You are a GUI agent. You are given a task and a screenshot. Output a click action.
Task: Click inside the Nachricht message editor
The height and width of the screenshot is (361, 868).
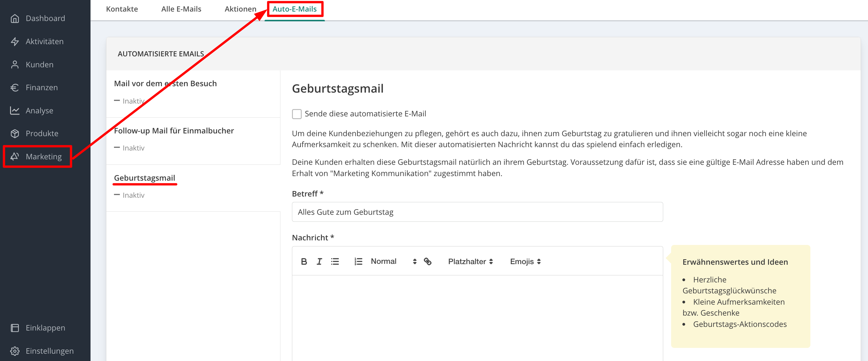click(x=477, y=317)
